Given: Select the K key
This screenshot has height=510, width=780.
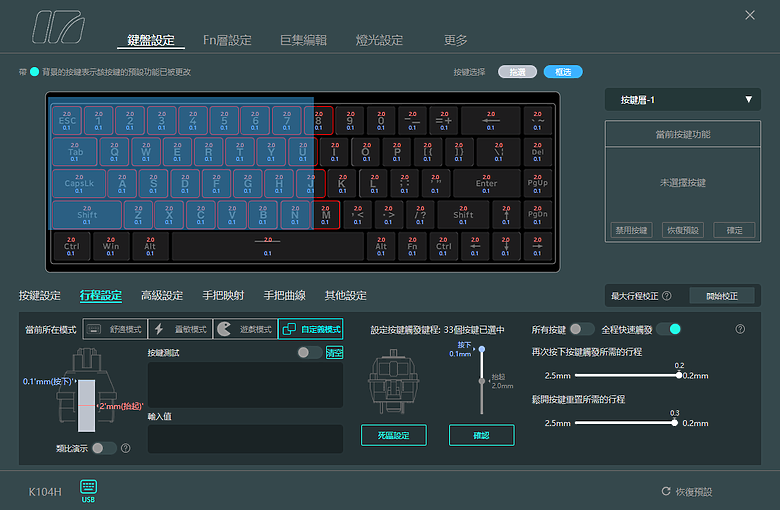Looking at the screenshot, I should tap(342, 183).
